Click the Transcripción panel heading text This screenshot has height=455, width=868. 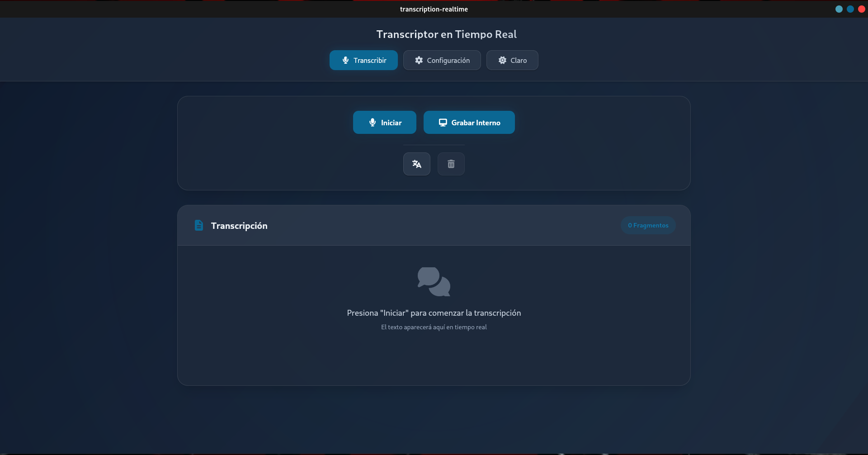coord(239,226)
